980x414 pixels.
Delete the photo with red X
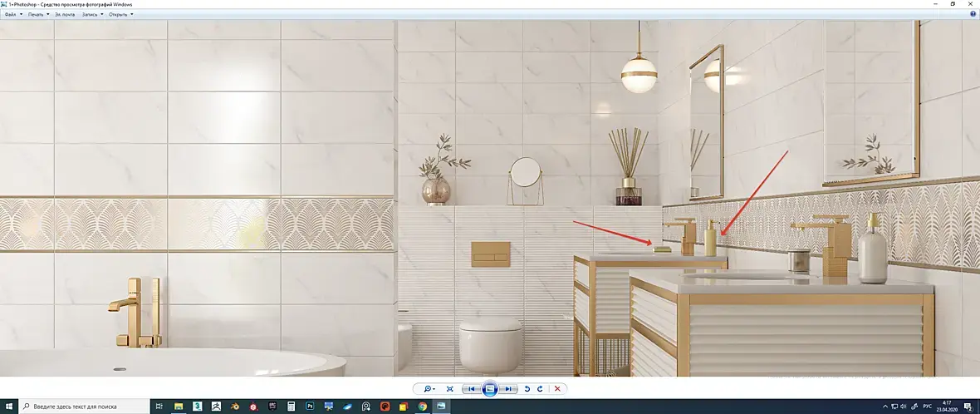(x=557, y=389)
